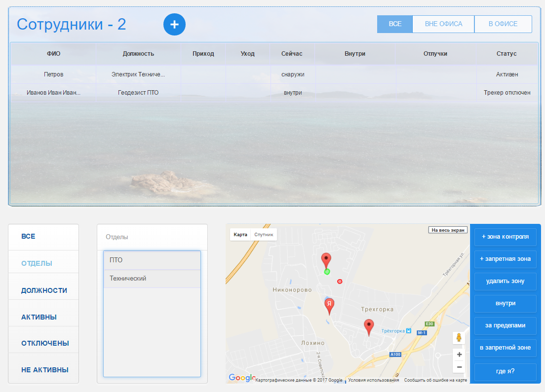Click the red marker near Трёхгорка station

(369, 327)
